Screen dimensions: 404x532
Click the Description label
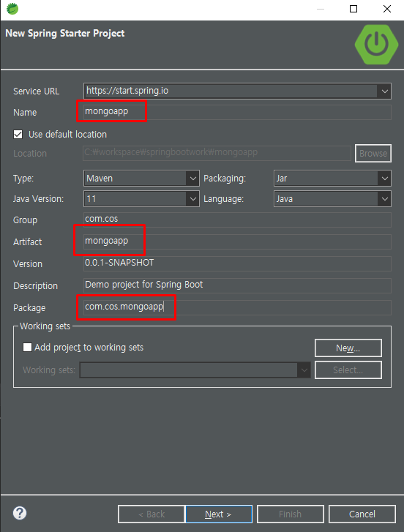pos(36,286)
